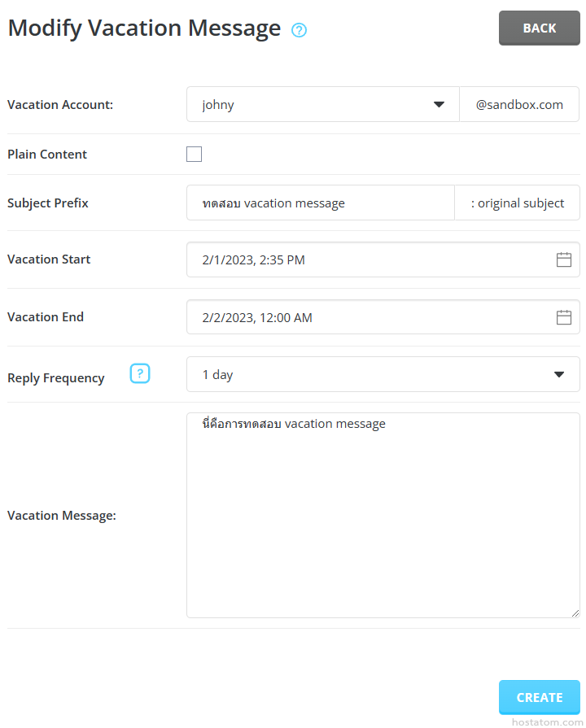Click the help icon beside the page title
The image size is (586, 728).
tap(299, 31)
